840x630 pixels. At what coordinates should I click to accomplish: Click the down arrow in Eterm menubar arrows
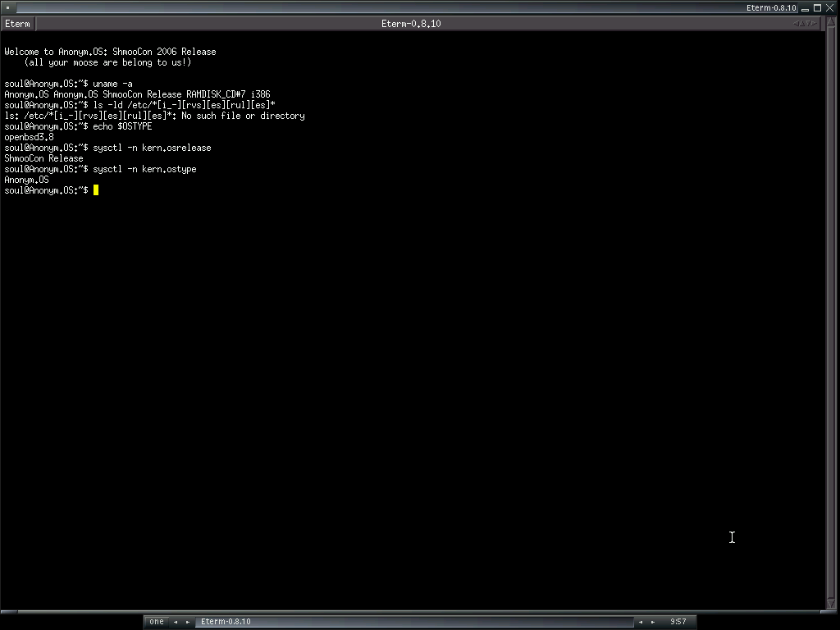point(808,24)
